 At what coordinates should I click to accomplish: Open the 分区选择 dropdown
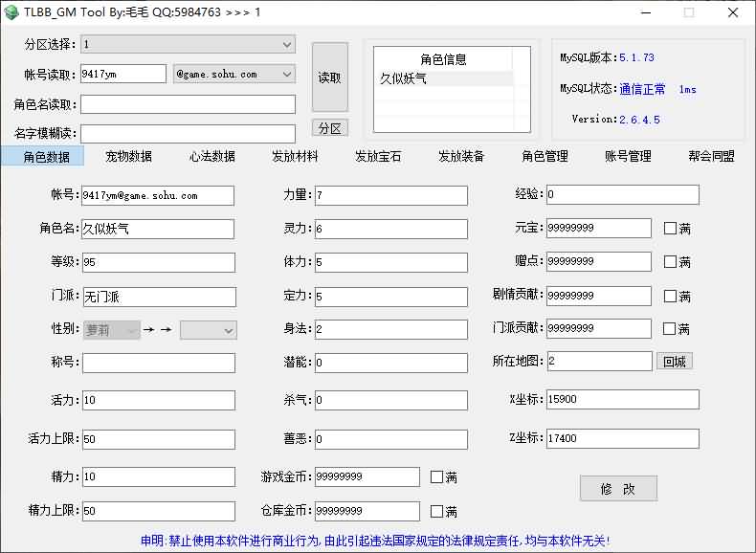[x=188, y=44]
